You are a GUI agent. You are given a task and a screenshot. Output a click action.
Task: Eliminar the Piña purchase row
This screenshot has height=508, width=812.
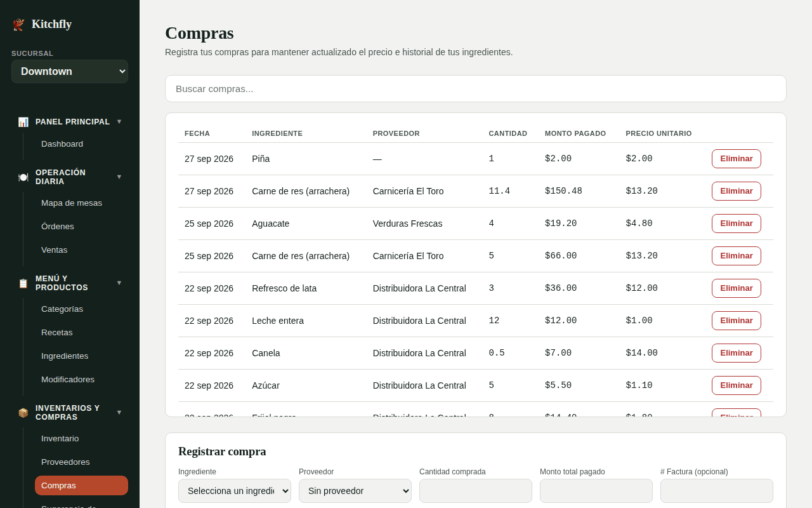click(736, 159)
